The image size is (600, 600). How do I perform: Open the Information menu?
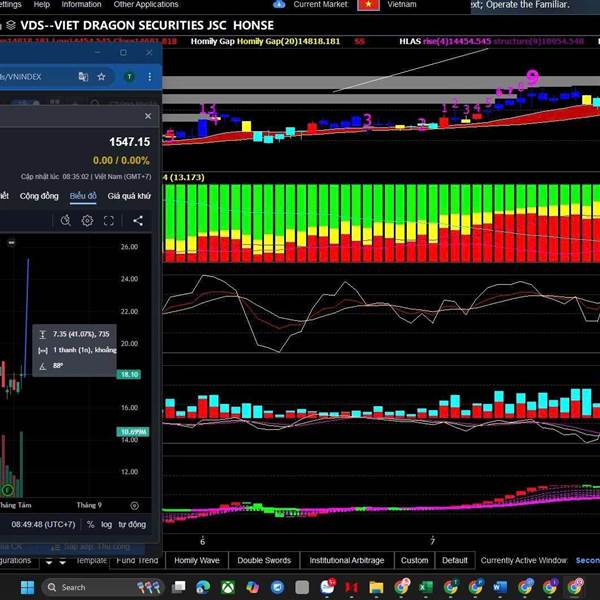click(x=82, y=4)
